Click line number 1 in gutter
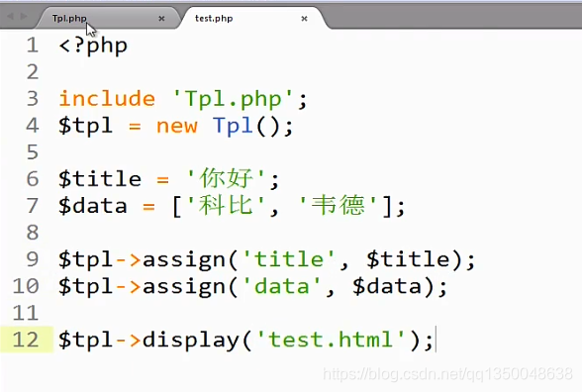 (x=33, y=46)
